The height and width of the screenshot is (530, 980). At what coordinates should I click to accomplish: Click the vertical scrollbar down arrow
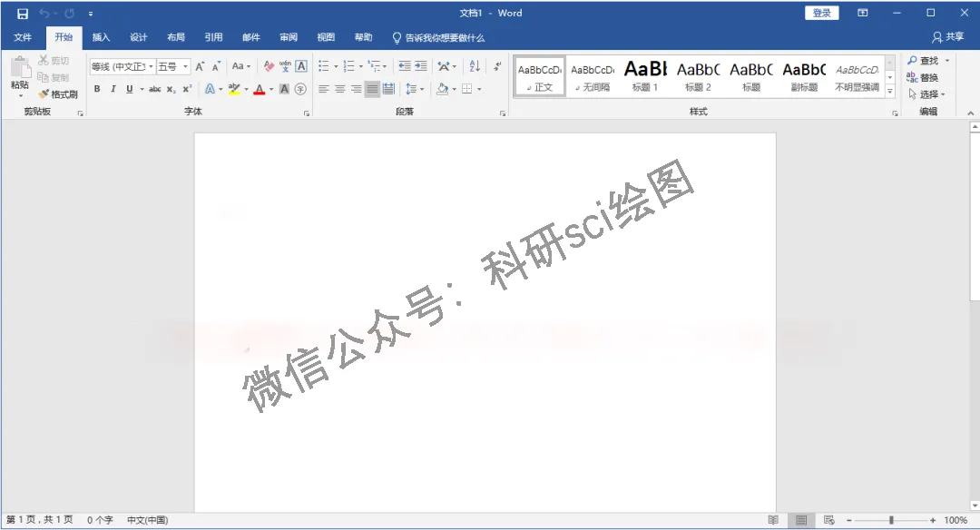[975, 505]
